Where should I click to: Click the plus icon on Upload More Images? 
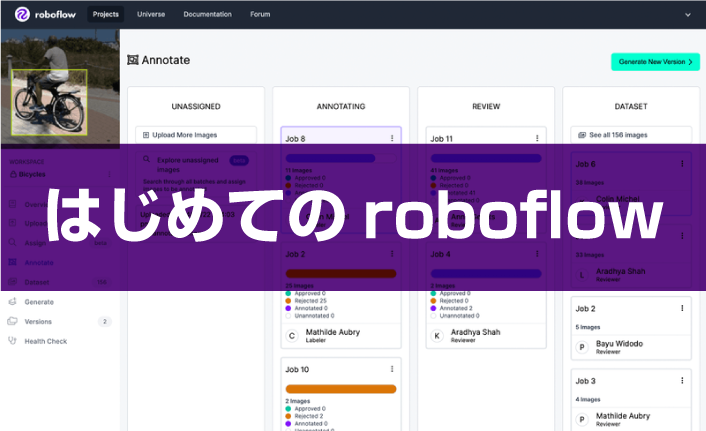146,135
